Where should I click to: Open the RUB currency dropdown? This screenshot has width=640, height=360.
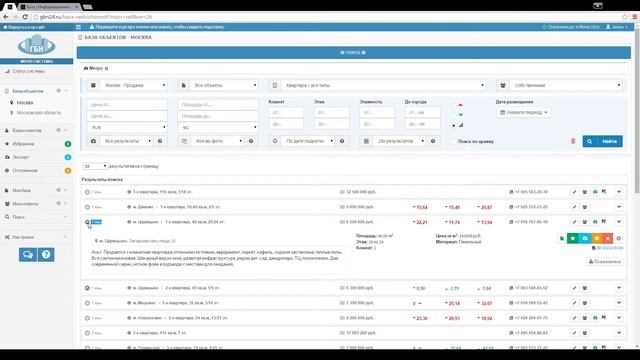coord(127,127)
